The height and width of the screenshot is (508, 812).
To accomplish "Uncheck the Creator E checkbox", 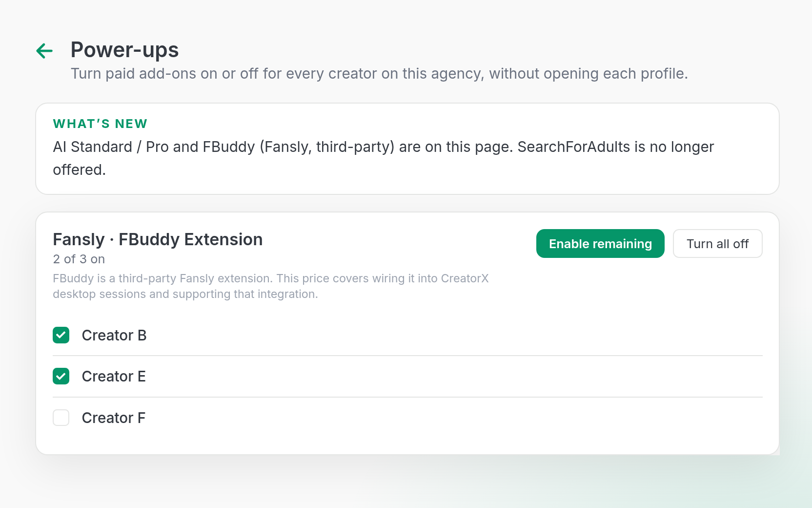I will [x=61, y=376].
